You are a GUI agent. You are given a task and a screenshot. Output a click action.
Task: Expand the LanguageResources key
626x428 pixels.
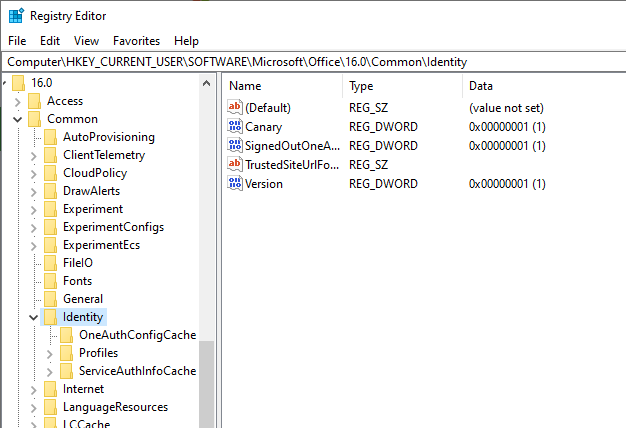34,408
